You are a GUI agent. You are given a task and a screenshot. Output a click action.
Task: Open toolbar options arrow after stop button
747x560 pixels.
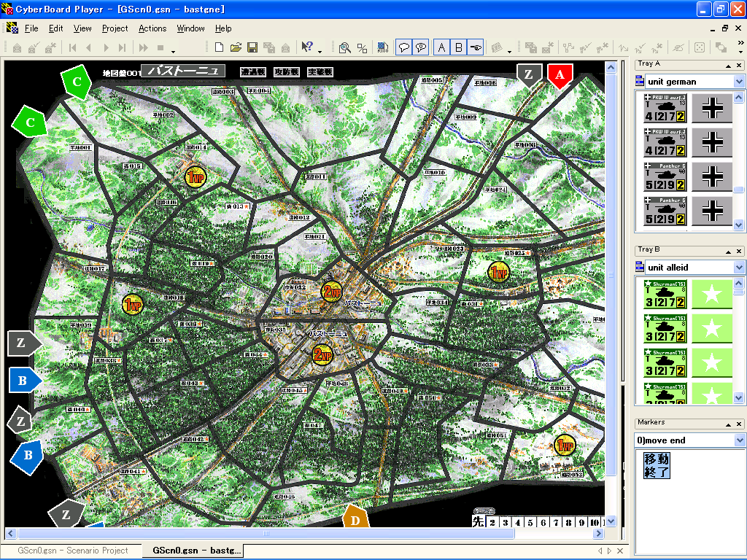click(174, 51)
